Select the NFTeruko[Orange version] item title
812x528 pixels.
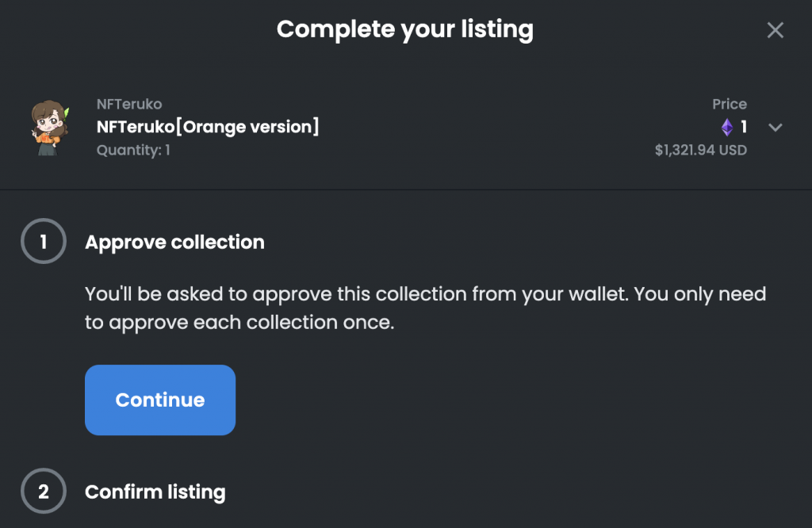(208, 127)
